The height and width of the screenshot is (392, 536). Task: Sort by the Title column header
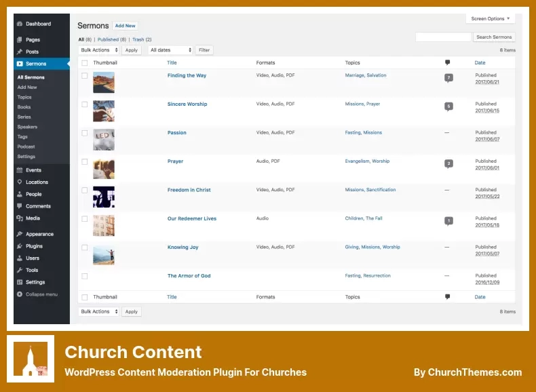172,62
